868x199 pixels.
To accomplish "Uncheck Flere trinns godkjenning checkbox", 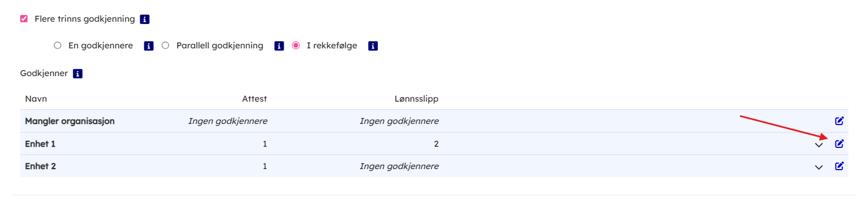I will [x=24, y=18].
